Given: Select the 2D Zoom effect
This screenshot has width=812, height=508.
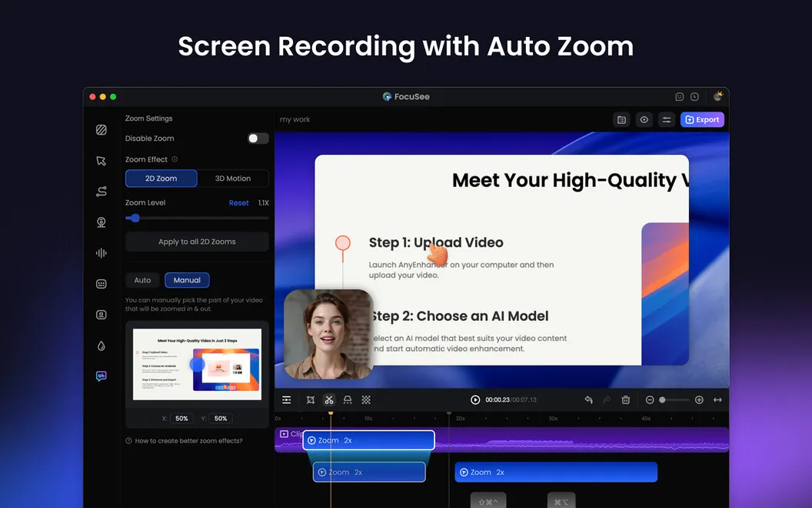Looking at the screenshot, I should tap(161, 179).
